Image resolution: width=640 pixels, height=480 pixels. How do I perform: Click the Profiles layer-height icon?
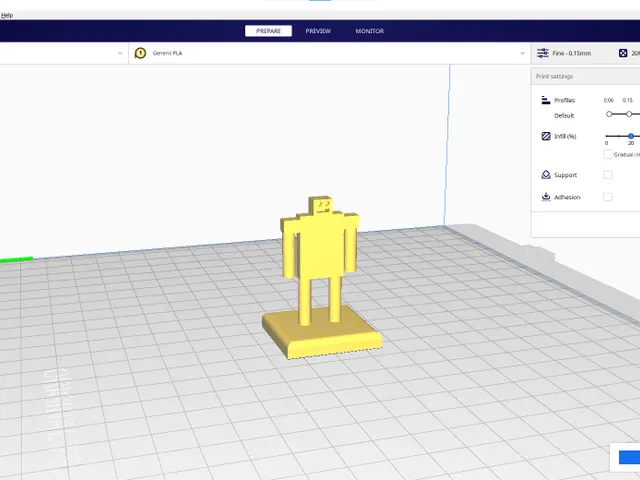click(x=546, y=100)
